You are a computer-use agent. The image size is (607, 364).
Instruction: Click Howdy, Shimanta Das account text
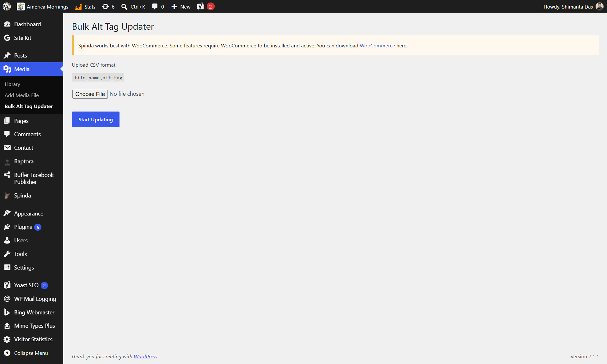coord(568,7)
